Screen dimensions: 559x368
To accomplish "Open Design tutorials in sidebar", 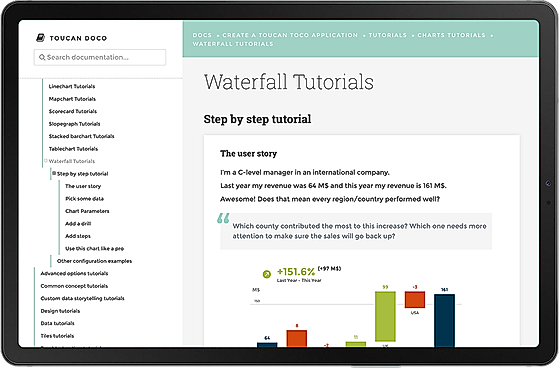I will 60,311.
